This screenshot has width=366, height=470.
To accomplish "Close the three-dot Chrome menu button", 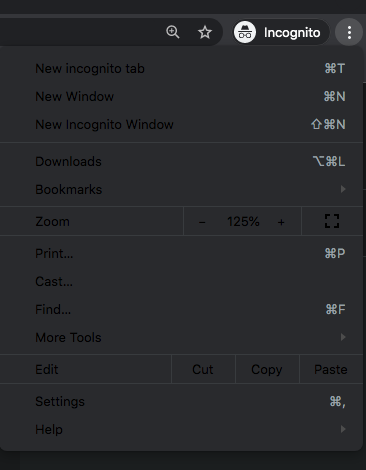I will tap(349, 32).
